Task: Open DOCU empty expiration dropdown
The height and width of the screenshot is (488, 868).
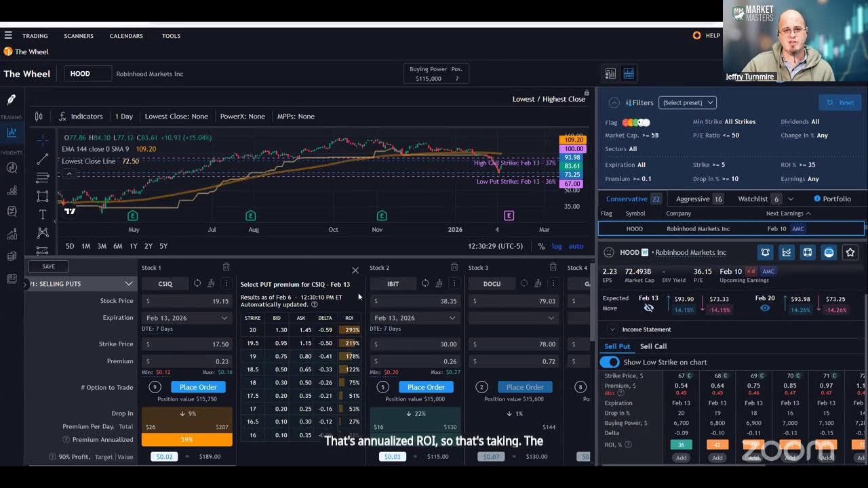Action: [x=513, y=318]
